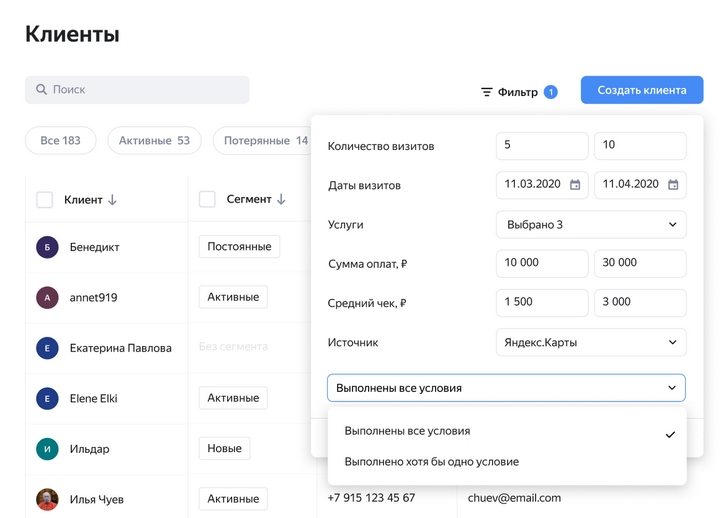Open calendar for 11.03.2020 date
Image resolution: width=723 pixels, height=518 pixels.
click(575, 185)
